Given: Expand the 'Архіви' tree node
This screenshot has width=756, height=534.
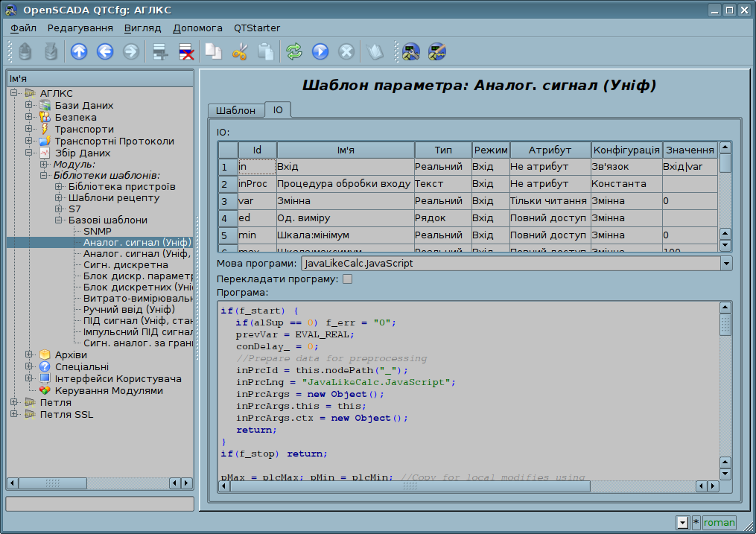Looking at the screenshot, I should 29,355.
